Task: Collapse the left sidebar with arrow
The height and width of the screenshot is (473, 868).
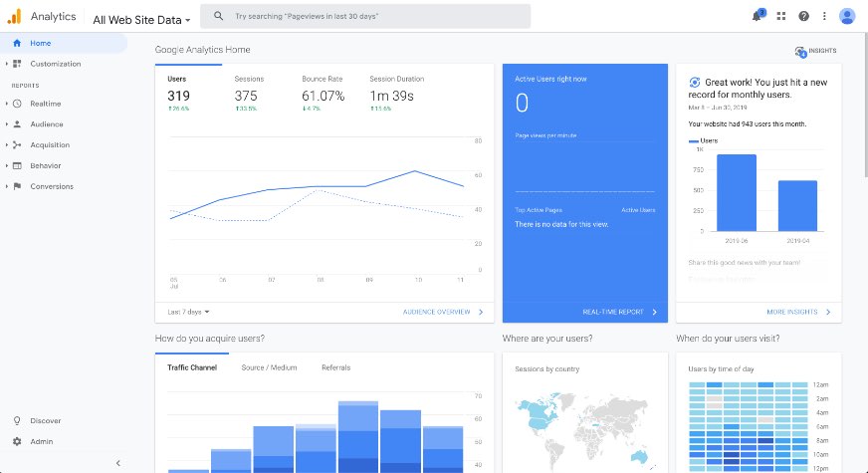Action: 117,463
